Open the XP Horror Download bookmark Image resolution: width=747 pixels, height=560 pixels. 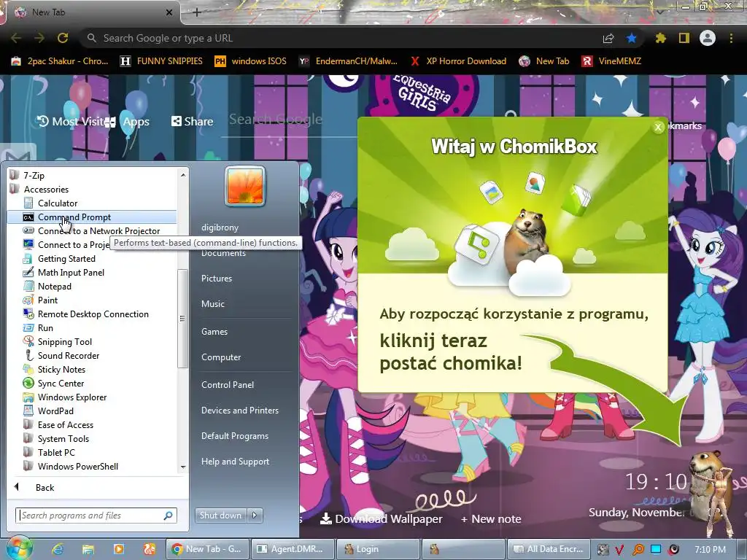tap(459, 61)
